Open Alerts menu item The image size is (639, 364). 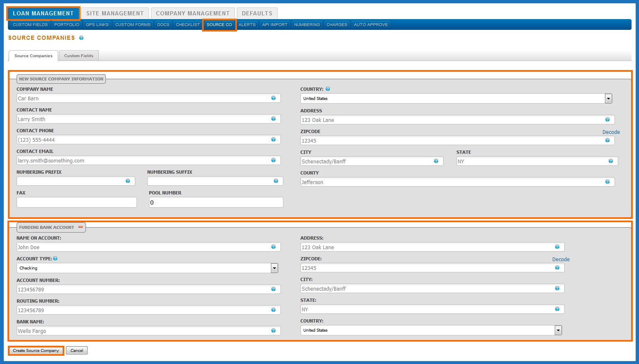247,25
